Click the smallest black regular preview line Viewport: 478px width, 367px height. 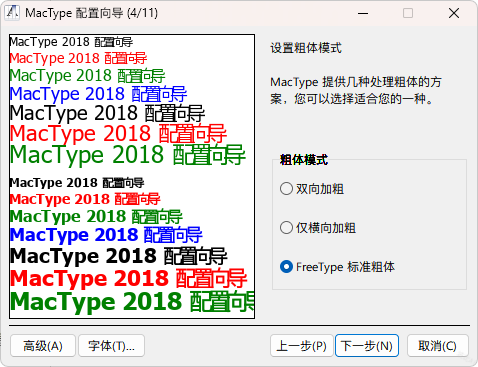71,42
